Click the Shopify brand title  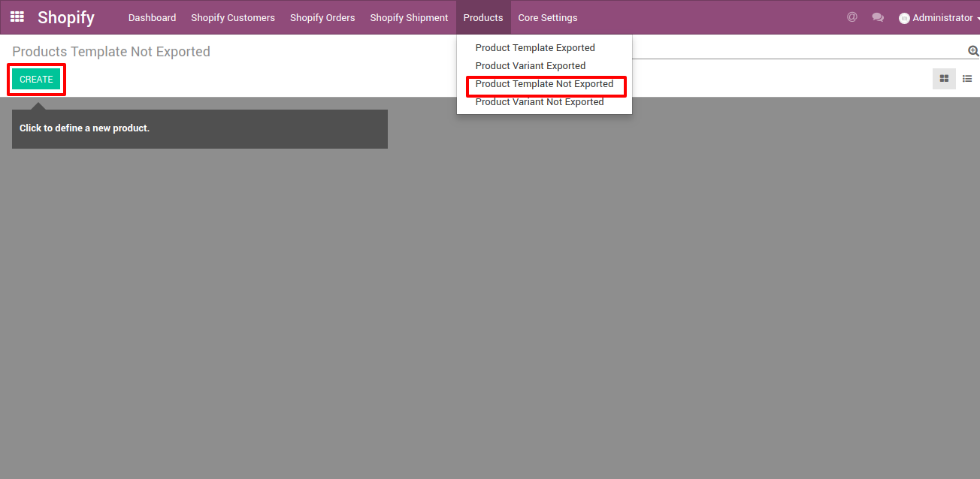click(x=66, y=17)
